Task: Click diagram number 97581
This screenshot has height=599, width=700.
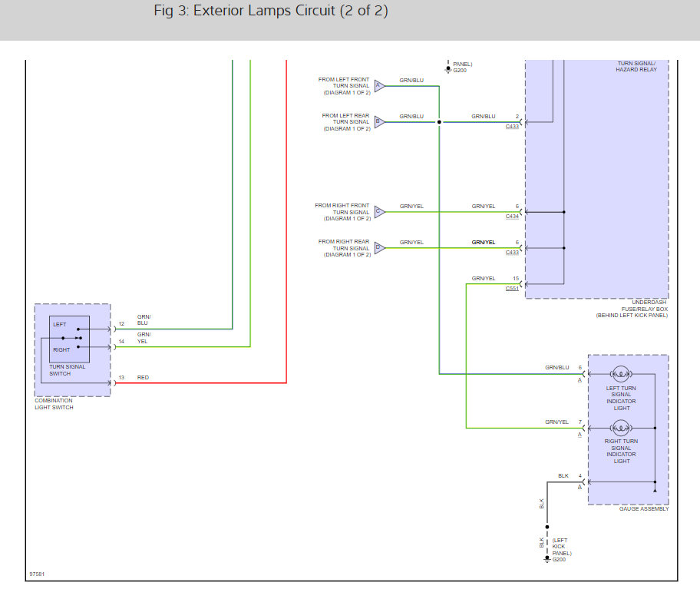Action: click(x=37, y=574)
